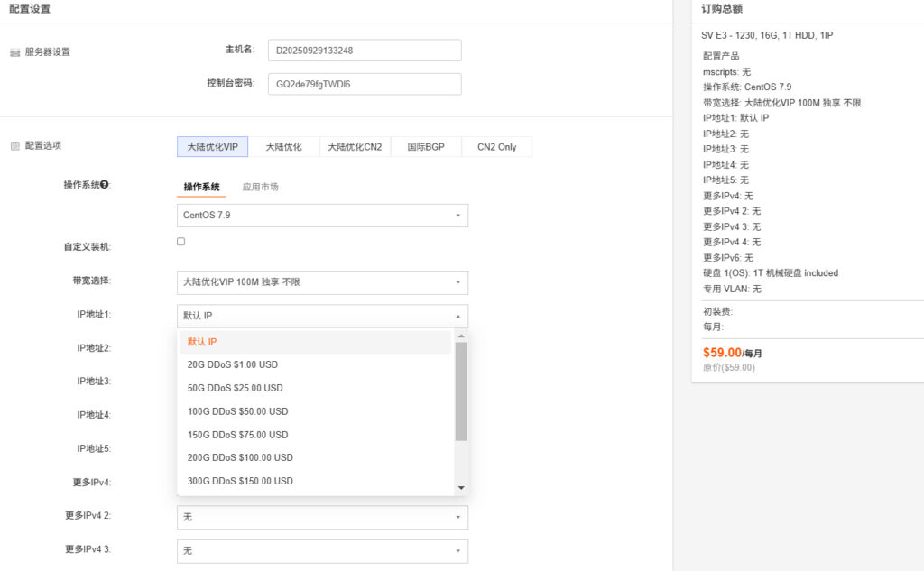Open the 带宽选择 bandwidth dropdown

tap(322, 282)
